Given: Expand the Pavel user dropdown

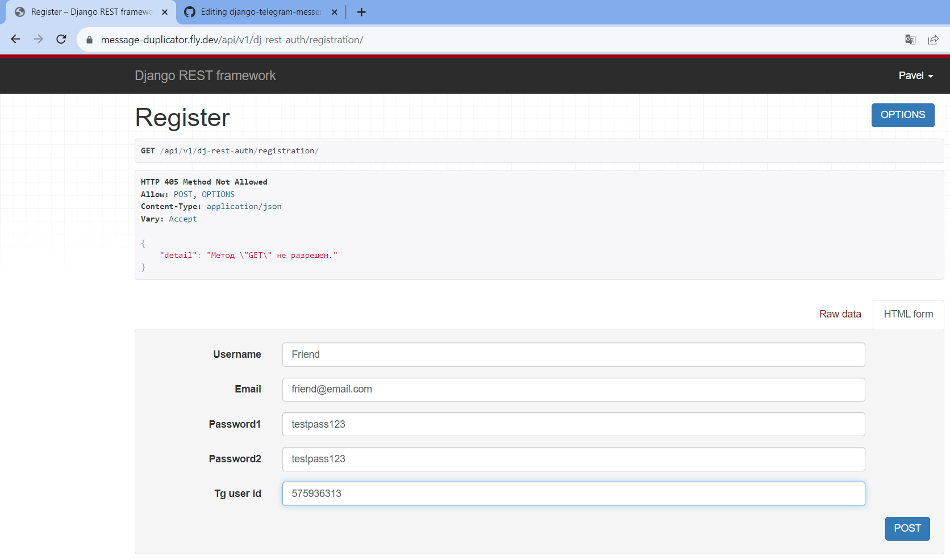Looking at the screenshot, I should point(916,76).
